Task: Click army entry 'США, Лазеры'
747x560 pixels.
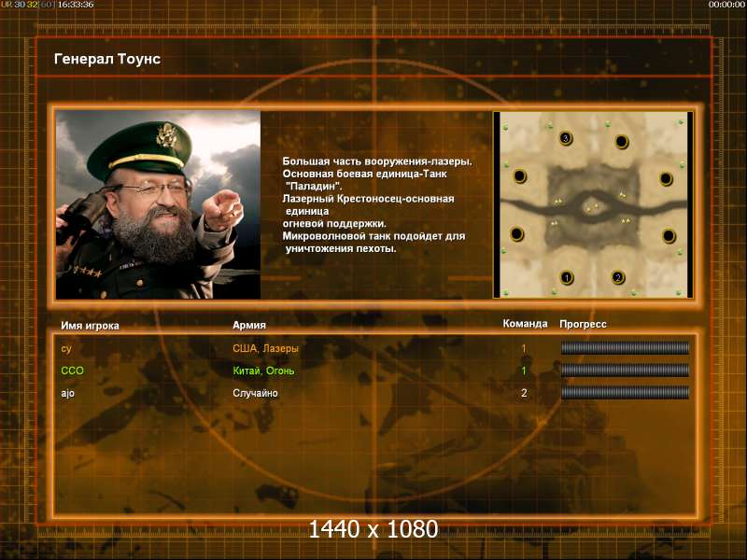Action: click(x=265, y=348)
